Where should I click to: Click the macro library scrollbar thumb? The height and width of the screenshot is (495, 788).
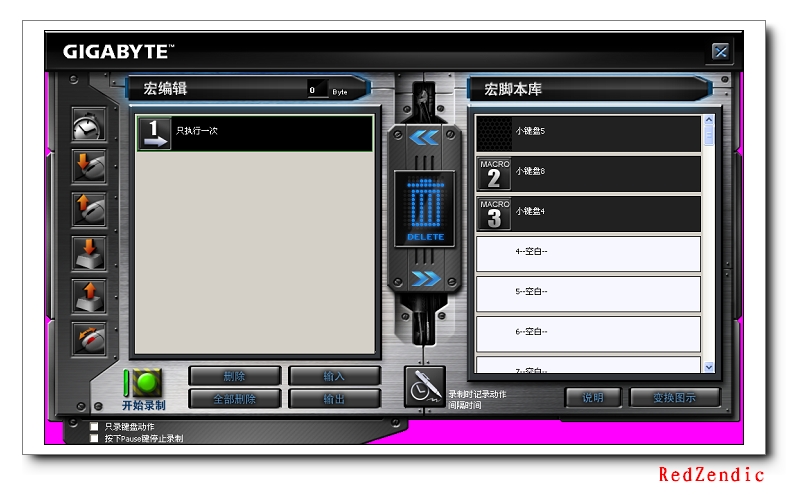[709, 136]
